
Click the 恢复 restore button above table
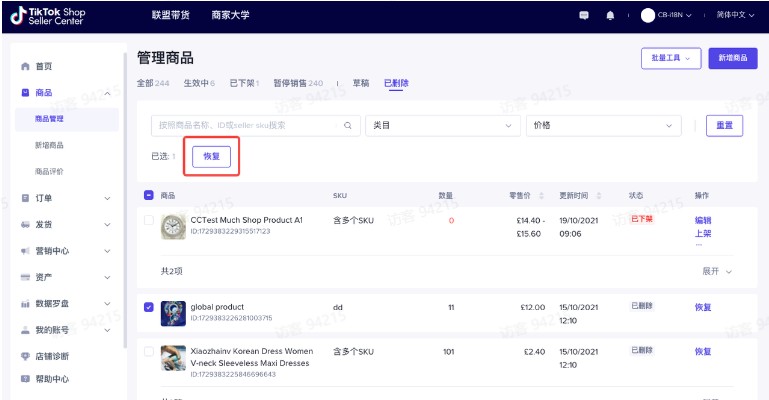(211, 156)
